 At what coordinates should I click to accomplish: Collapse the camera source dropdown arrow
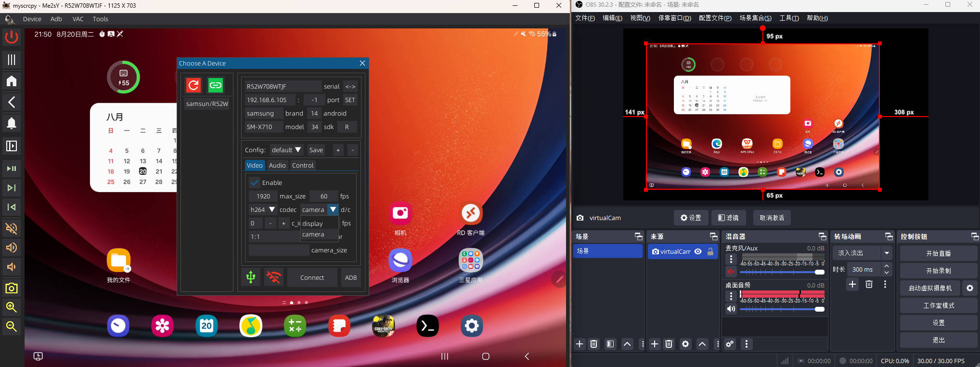click(x=333, y=210)
